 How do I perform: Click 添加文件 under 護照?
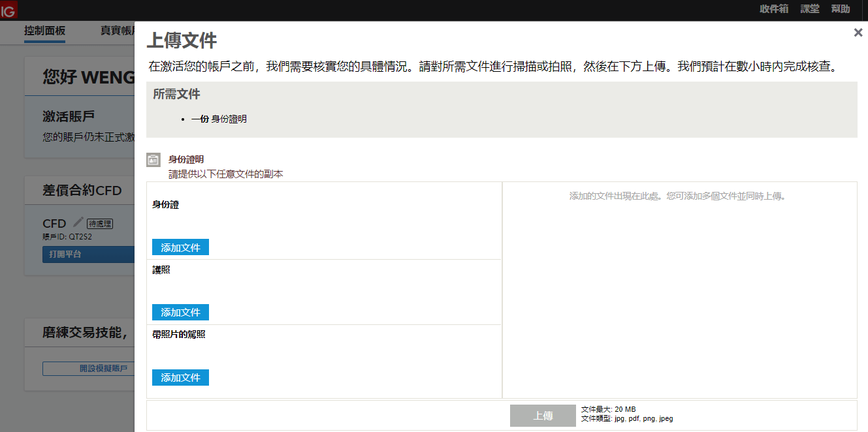tap(180, 312)
